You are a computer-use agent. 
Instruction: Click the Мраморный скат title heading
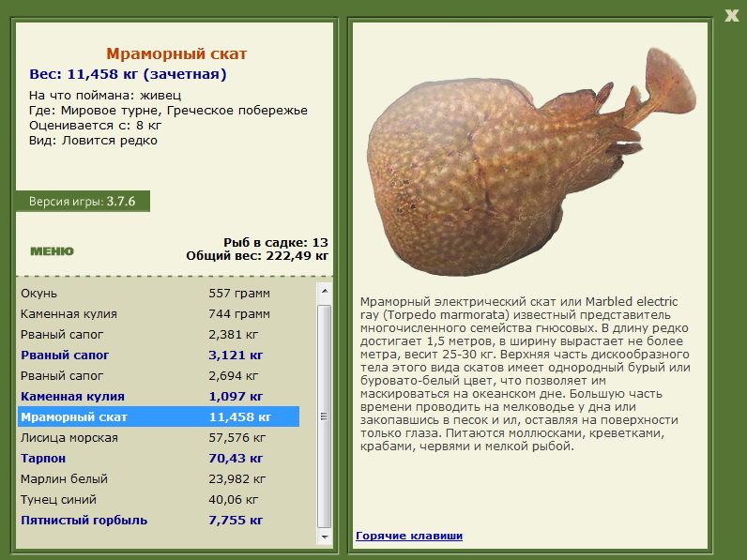click(176, 53)
